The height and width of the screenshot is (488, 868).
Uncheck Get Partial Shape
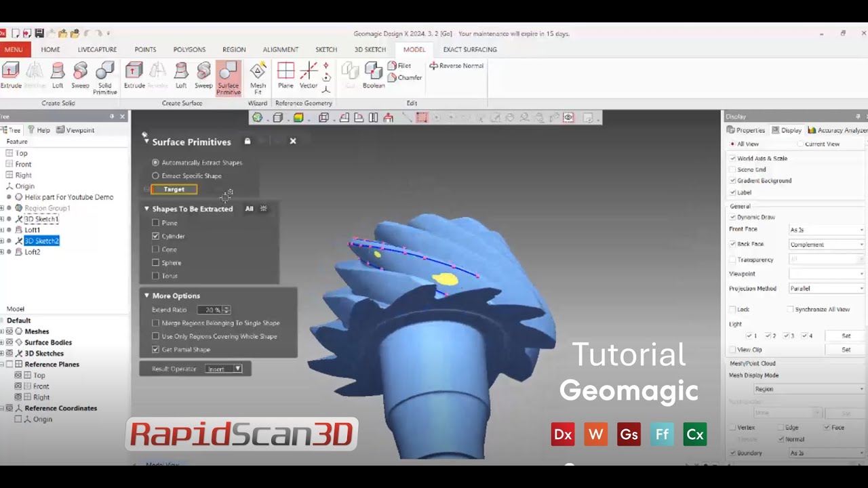(x=156, y=350)
